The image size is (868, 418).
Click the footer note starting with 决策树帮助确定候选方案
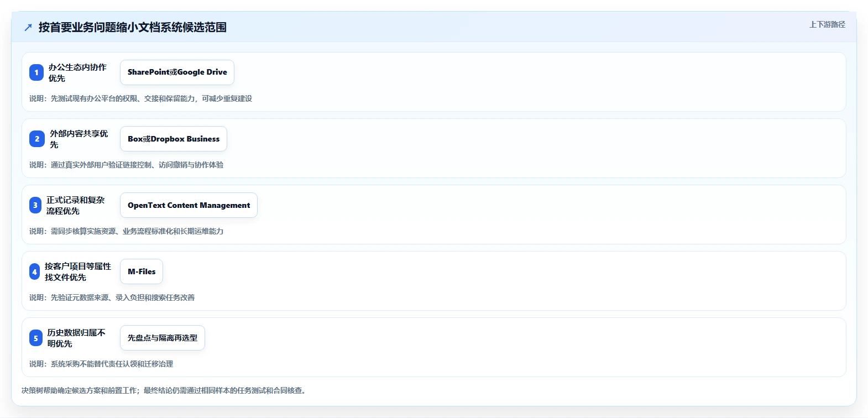[165, 390]
